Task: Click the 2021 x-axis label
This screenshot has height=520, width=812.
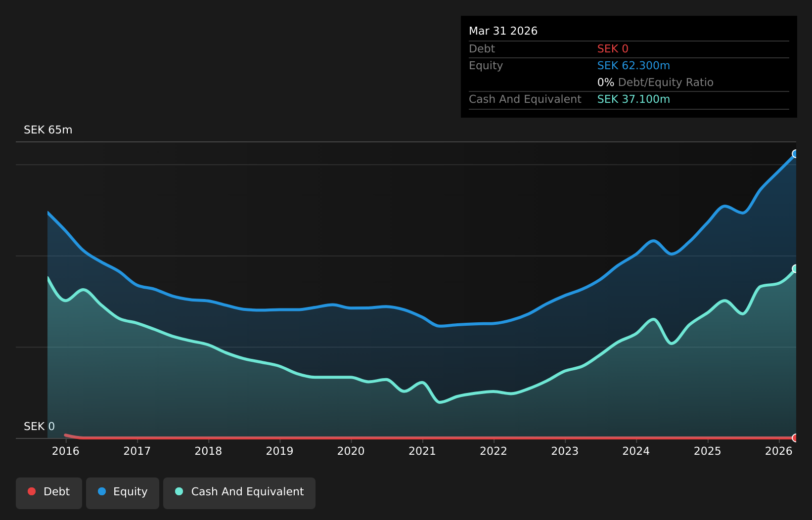Action: point(422,451)
